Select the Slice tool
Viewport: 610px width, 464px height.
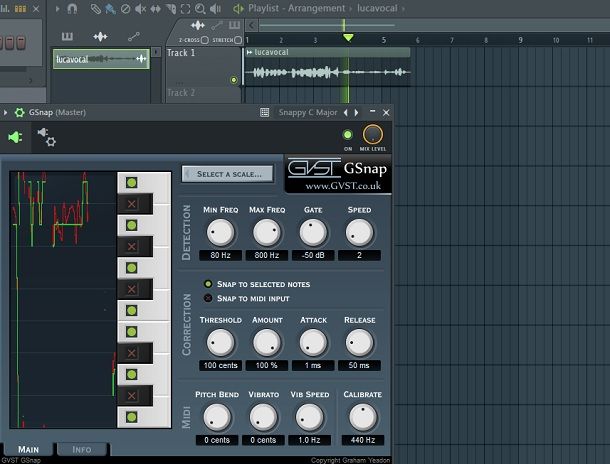click(x=170, y=8)
